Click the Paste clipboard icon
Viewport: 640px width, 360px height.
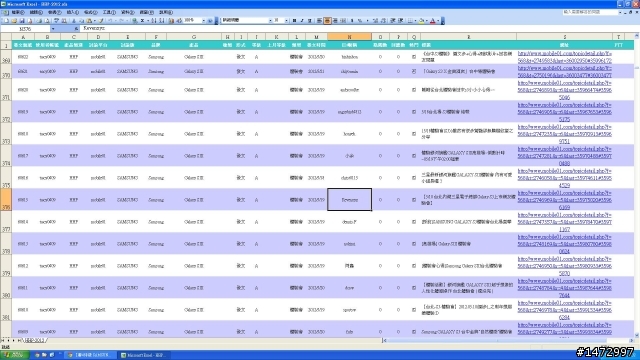tap(89, 21)
